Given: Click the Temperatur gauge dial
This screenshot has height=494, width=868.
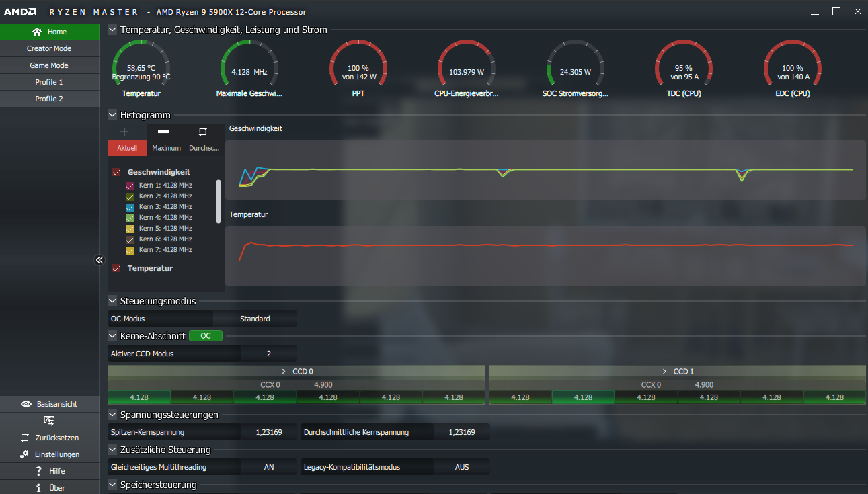Looking at the screenshot, I should coord(141,63).
